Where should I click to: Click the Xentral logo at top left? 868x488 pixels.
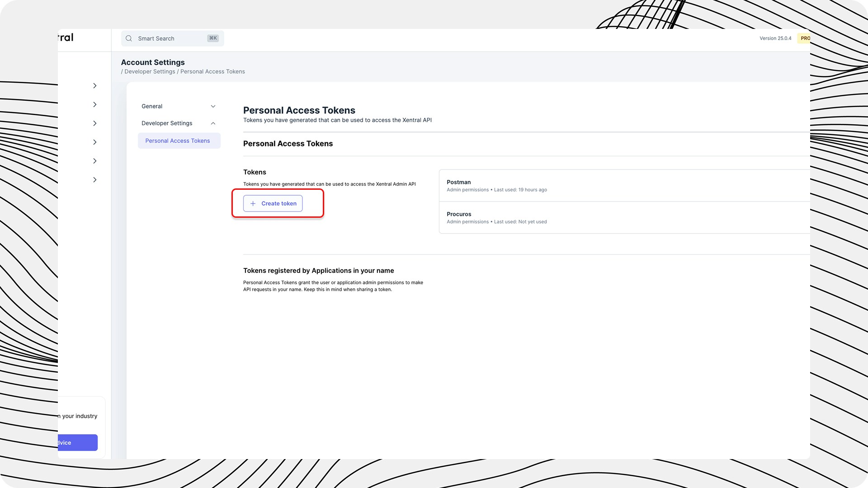click(66, 38)
